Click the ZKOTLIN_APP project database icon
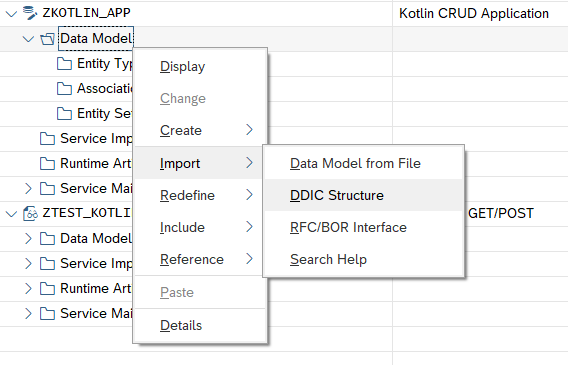The height and width of the screenshot is (365, 568). (x=30, y=13)
